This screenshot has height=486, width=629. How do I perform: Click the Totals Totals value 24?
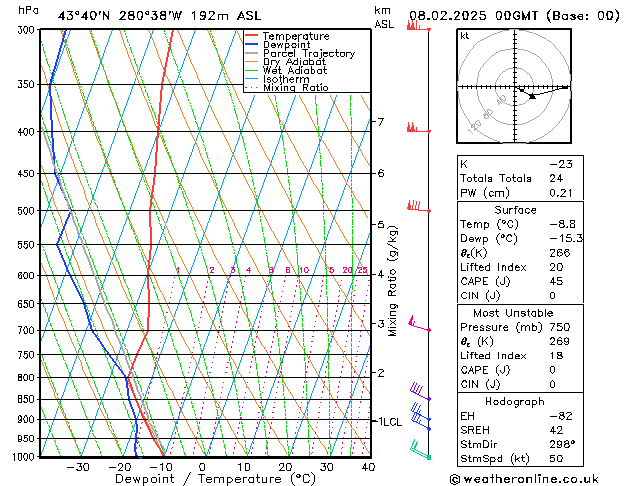click(x=556, y=178)
